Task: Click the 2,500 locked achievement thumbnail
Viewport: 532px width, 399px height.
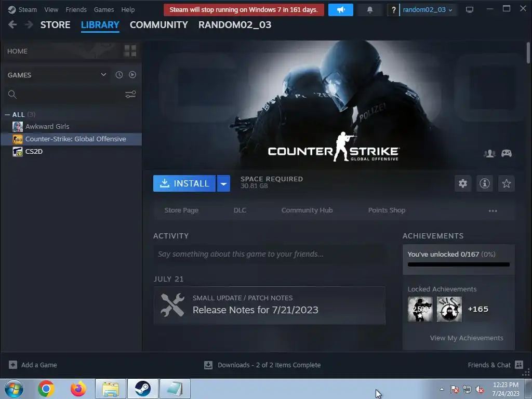Action: click(x=420, y=309)
